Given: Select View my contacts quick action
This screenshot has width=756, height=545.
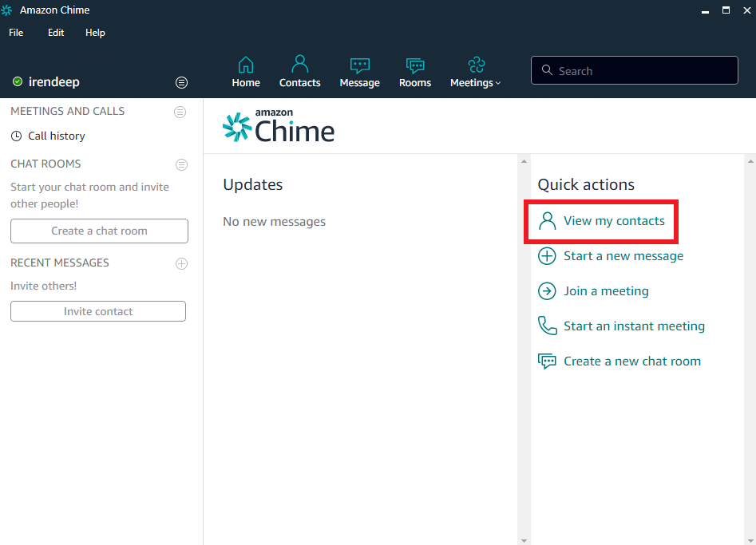Looking at the screenshot, I should point(601,221).
